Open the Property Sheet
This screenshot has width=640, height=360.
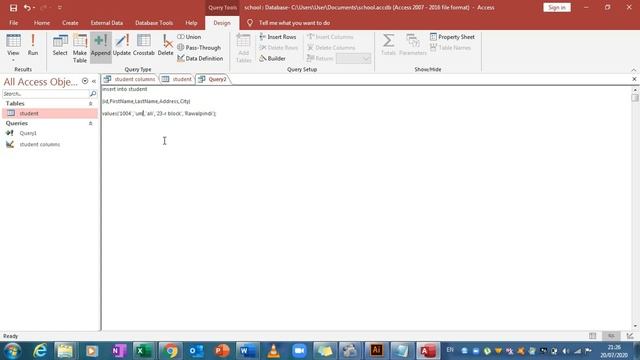pos(452,37)
